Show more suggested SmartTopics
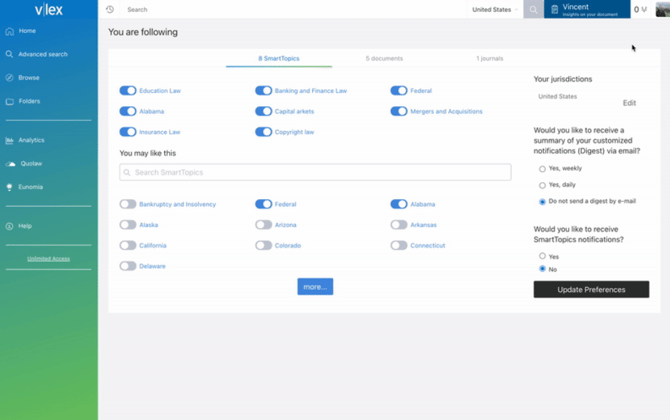 [315, 287]
